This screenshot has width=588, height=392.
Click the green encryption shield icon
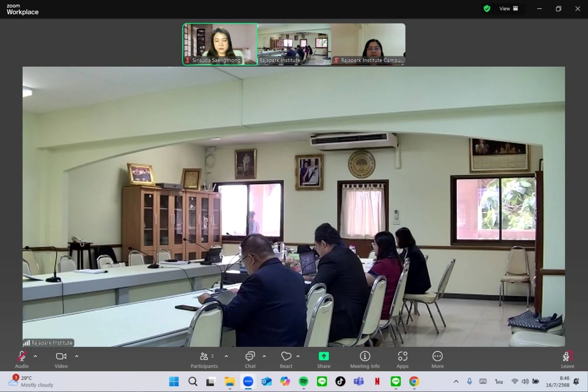click(x=487, y=8)
